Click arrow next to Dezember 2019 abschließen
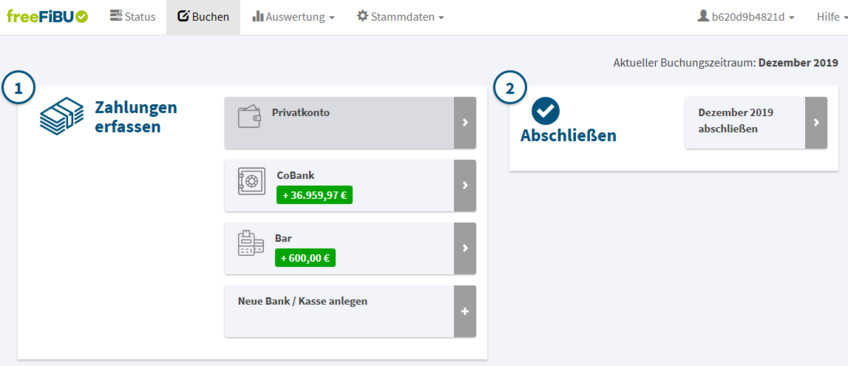848x366 pixels. 816,123
